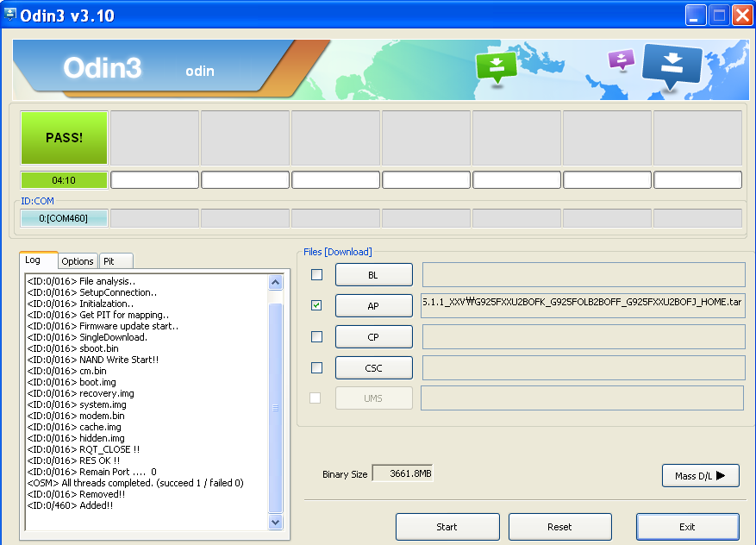
Task: Click the CSC file button
Action: coord(373,368)
